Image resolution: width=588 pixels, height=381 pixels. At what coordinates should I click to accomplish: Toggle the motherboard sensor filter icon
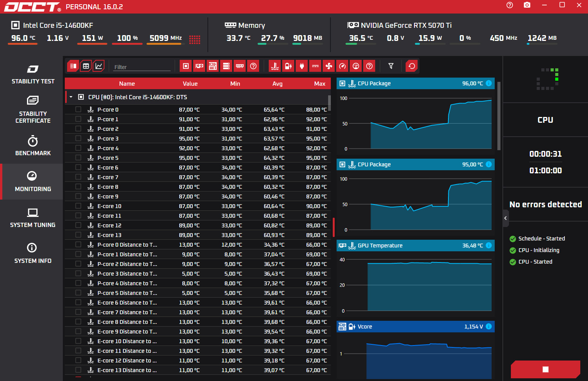213,66
